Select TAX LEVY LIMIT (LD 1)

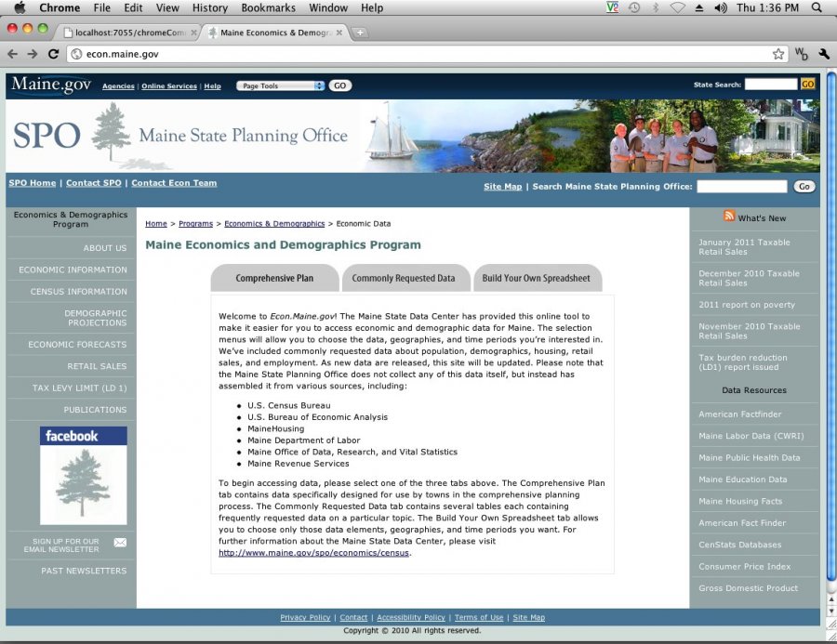80,388
